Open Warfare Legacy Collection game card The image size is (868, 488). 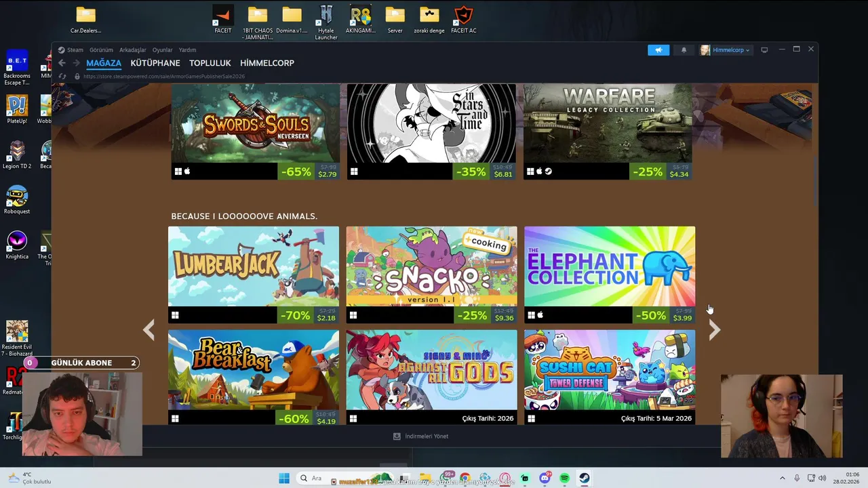click(x=608, y=131)
